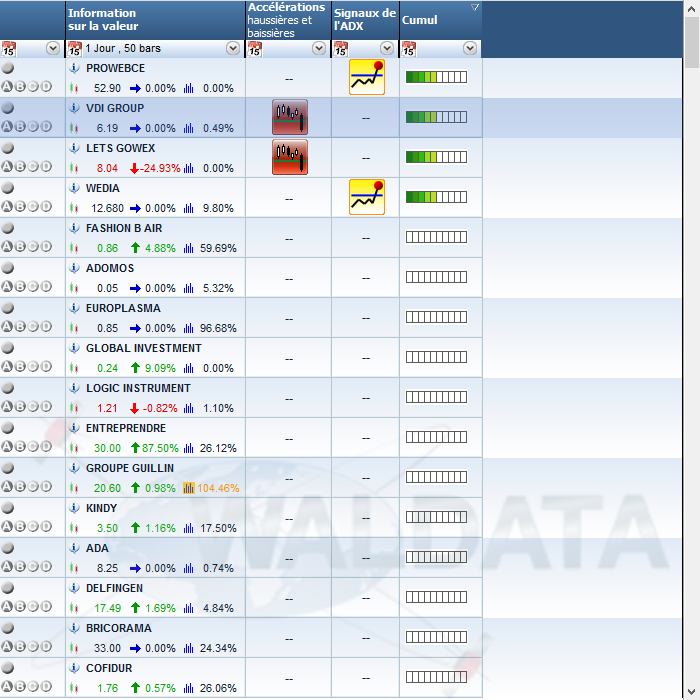Click sort triangle in Cumul header corner

click(x=475, y=7)
